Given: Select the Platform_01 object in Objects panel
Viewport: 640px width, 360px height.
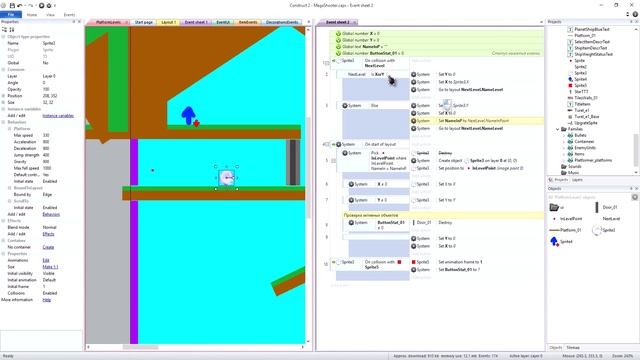Looking at the screenshot, I should [x=565, y=230].
